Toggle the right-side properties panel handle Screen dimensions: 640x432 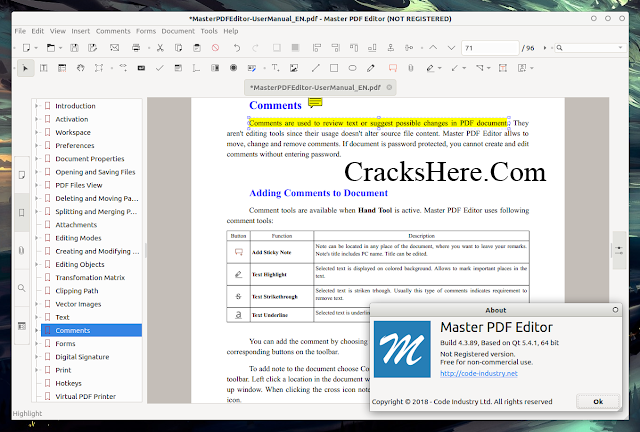coord(619,250)
